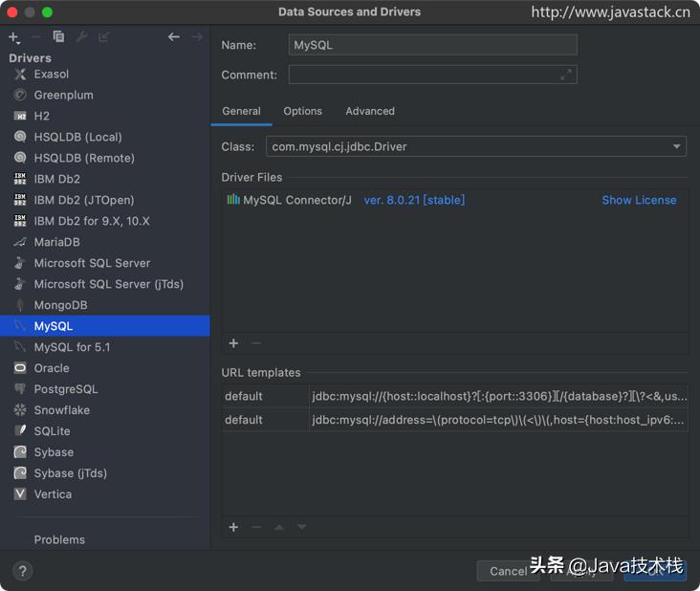Screen dimensions: 700x591
Task: Click the make global arrow icon in toolbar
Action: pos(104,36)
